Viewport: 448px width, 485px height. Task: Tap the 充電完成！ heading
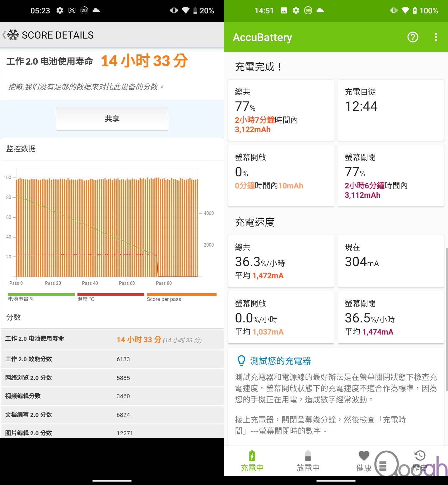pos(259,67)
